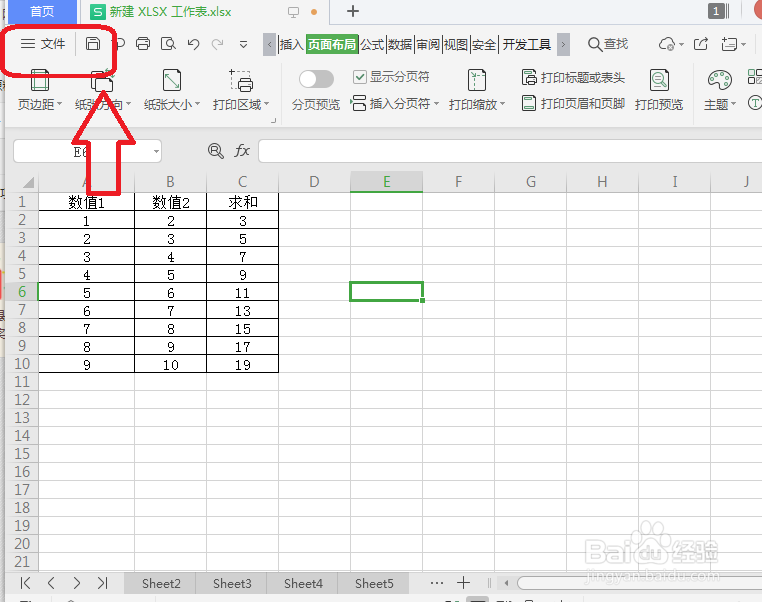This screenshot has width=762, height=602.
Task: Go to previous sheet with the arrow
Action: pyautogui.click(x=51, y=583)
